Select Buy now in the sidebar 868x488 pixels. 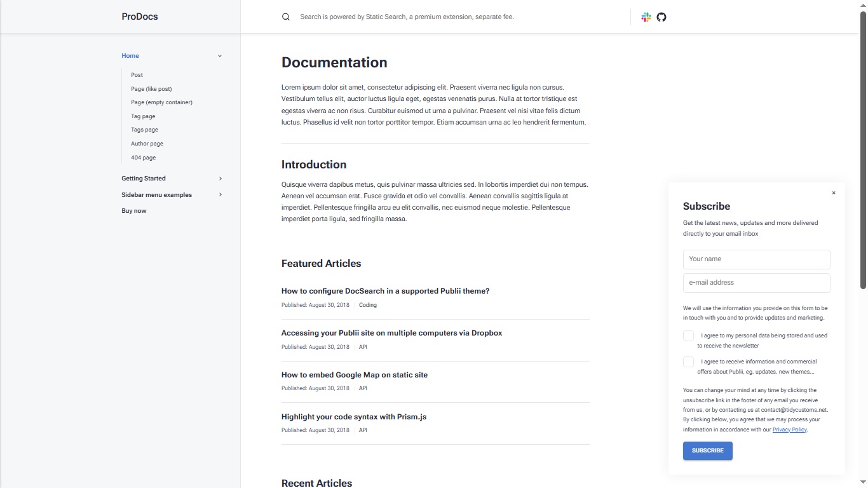(x=133, y=210)
